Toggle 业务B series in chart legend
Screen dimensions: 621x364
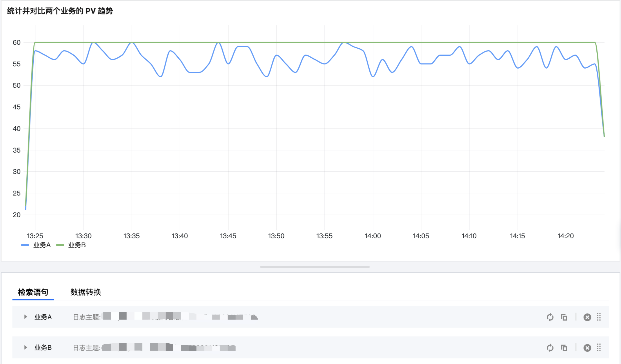(x=77, y=245)
